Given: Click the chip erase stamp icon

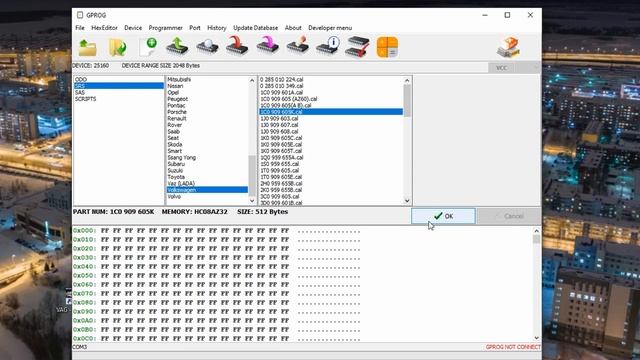Looking at the screenshot, I should point(298,46).
